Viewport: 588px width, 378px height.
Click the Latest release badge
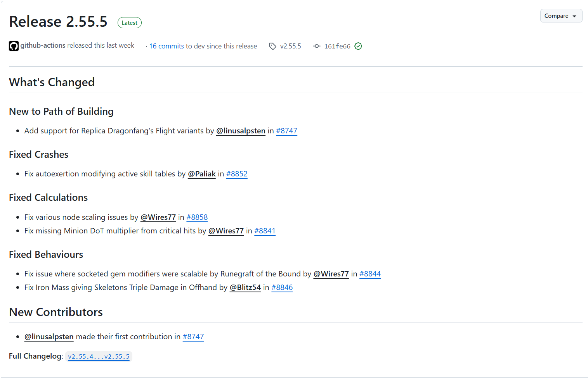[x=130, y=23]
